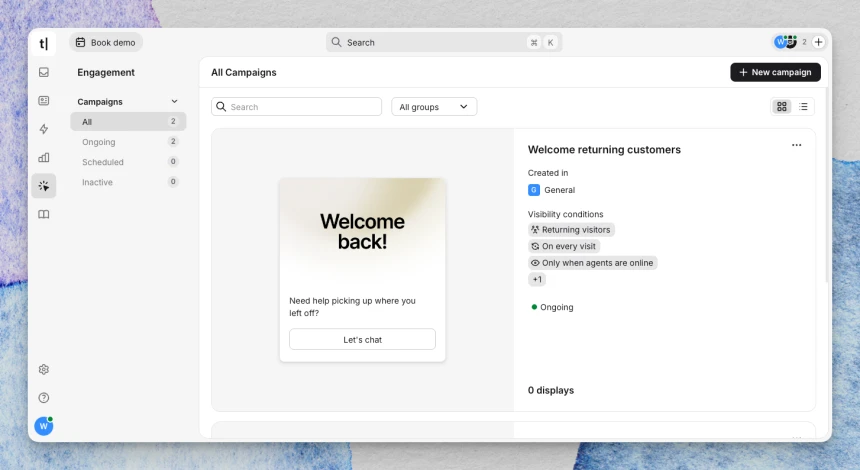Click the 0 displays text
860x470 pixels.
[551, 390]
